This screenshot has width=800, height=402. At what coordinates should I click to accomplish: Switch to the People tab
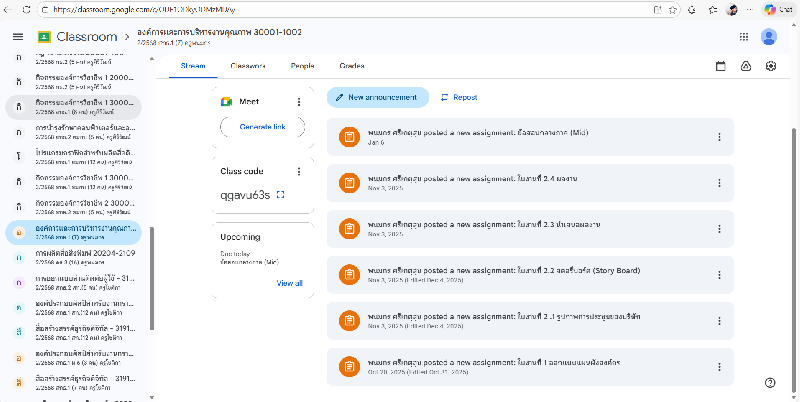tap(302, 66)
